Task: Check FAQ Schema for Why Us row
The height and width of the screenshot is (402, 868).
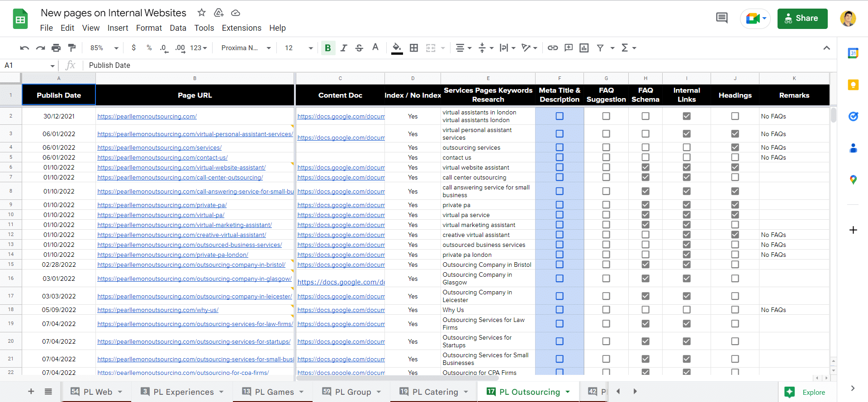Action: click(645, 310)
